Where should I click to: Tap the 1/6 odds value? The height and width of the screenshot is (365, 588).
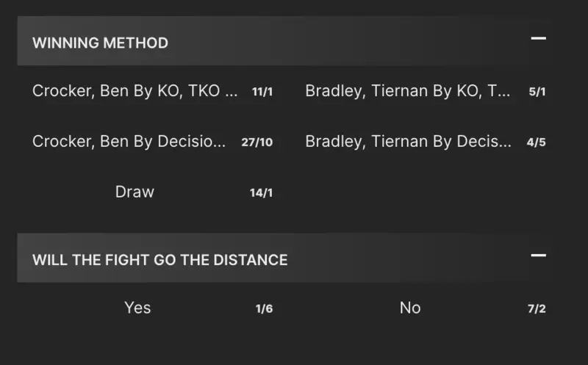[x=264, y=308]
